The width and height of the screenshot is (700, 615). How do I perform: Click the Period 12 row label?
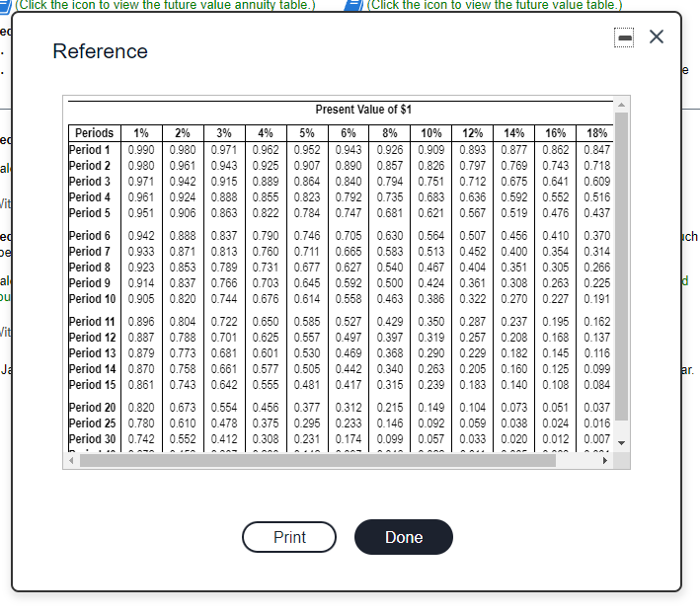point(93,337)
